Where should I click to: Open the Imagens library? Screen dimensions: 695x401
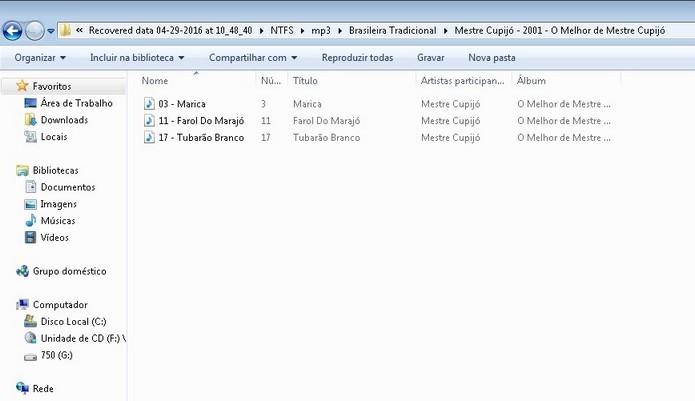59,204
